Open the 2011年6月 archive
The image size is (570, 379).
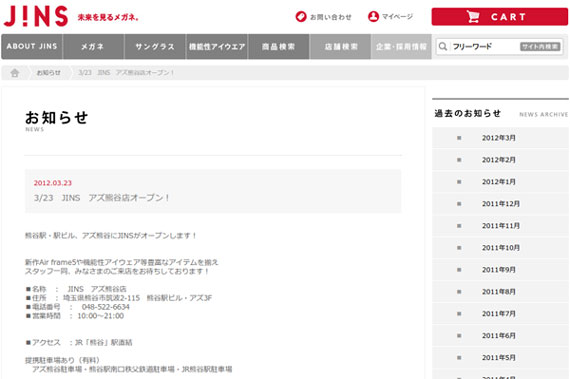pos(499,336)
